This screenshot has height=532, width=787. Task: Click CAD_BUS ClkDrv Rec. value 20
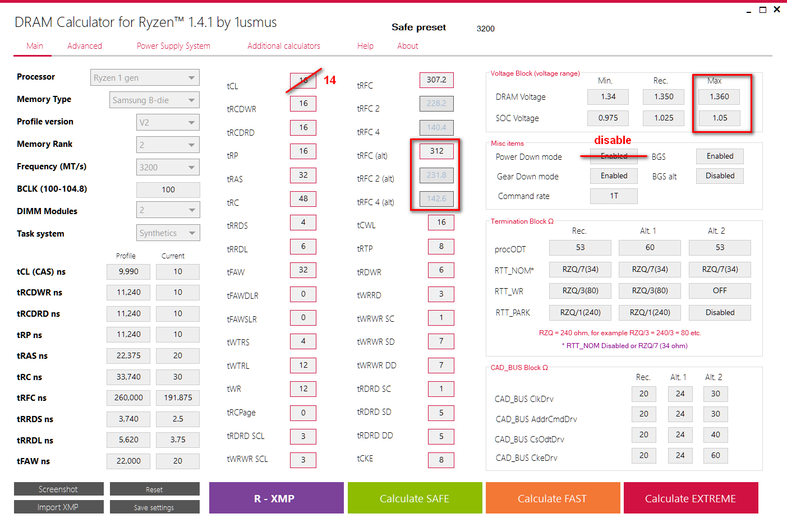coord(644,394)
